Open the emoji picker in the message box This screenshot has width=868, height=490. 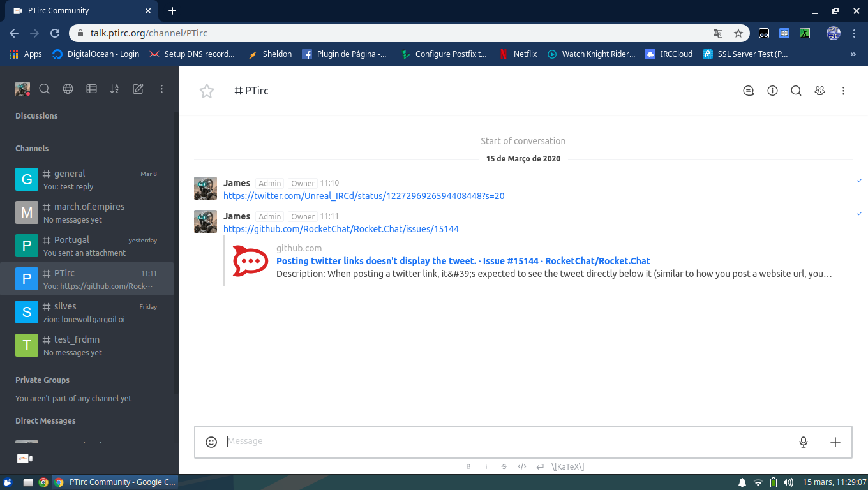coord(211,441)
